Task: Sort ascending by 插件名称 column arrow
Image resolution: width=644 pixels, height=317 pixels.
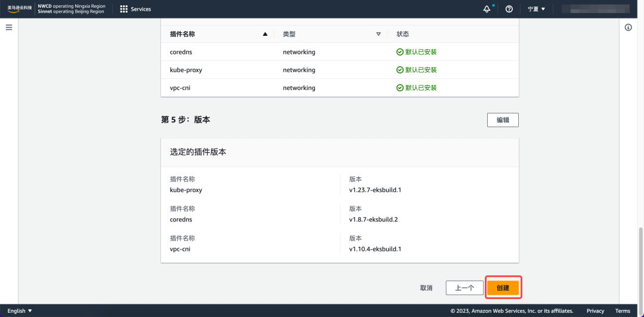Action: [x=265, y=34]
